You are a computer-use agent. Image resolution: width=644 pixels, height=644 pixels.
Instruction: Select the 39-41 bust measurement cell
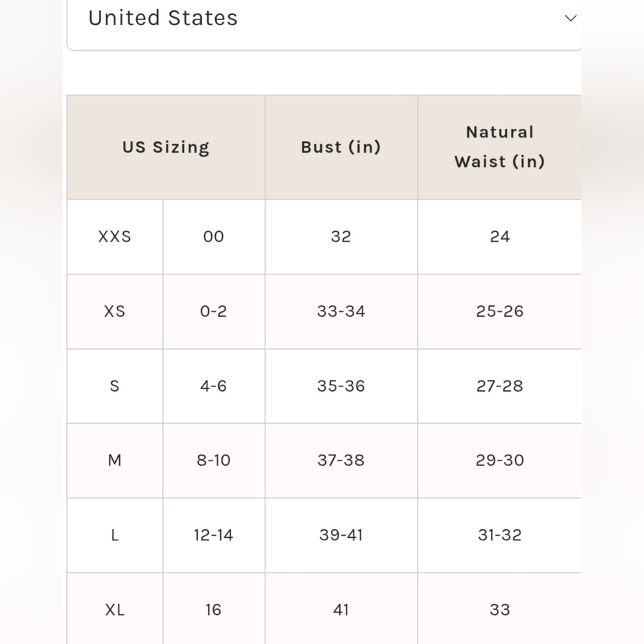click(341, 536)
